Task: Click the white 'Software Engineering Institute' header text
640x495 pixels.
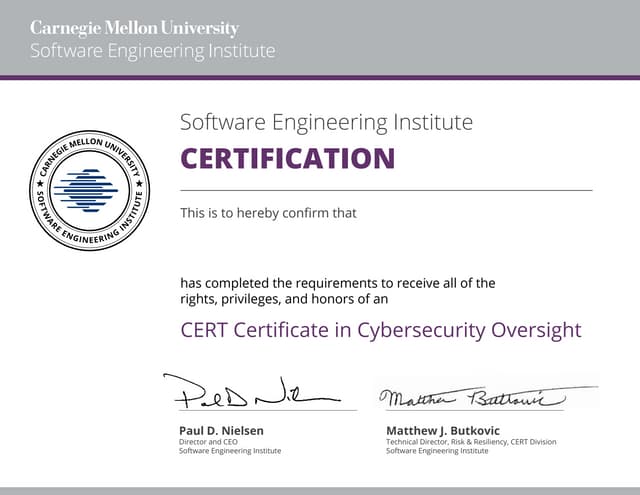Action: pyautogui.click(x=153, y=51)
